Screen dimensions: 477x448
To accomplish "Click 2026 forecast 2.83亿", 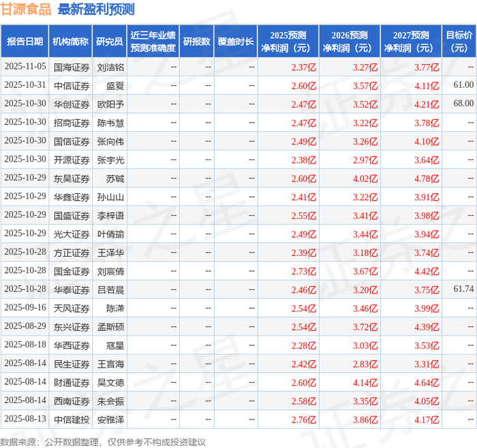I will coord(365,364).
